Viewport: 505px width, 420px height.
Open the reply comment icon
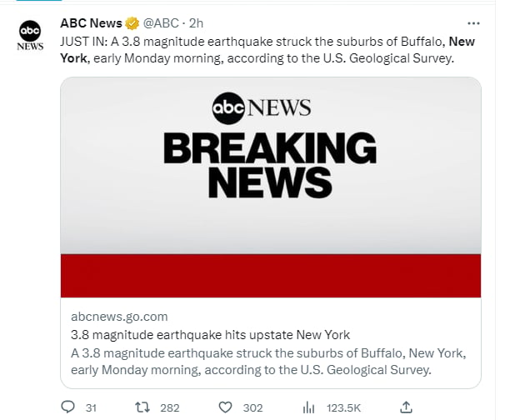point(68,407)
